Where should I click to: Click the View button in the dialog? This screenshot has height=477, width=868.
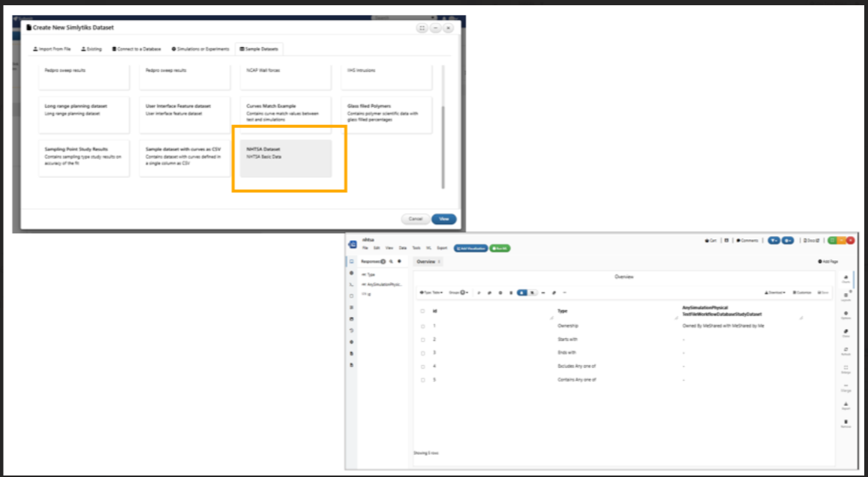click(x=444, y=219)
